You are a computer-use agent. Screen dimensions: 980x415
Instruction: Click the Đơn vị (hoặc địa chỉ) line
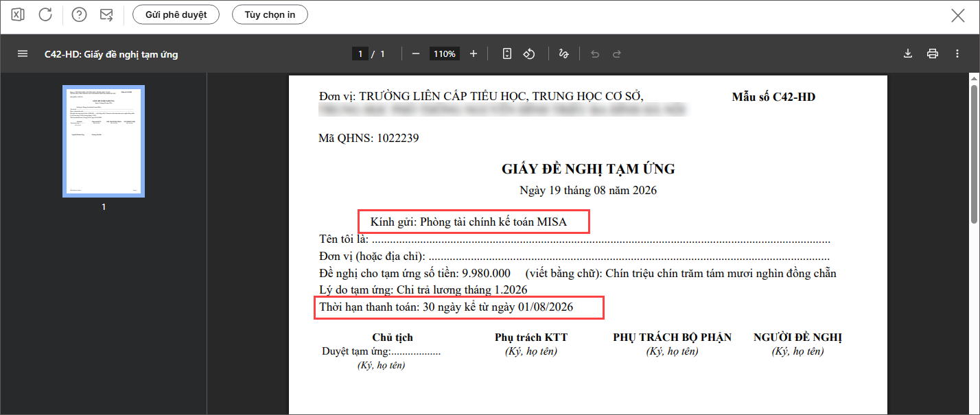574,257
